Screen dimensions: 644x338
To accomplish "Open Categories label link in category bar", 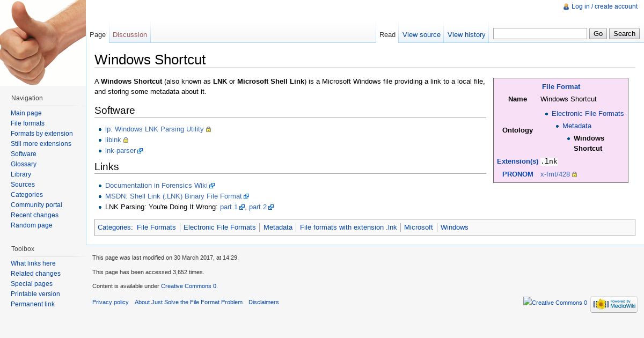I will pyautogui.click(x=114, y=227).
